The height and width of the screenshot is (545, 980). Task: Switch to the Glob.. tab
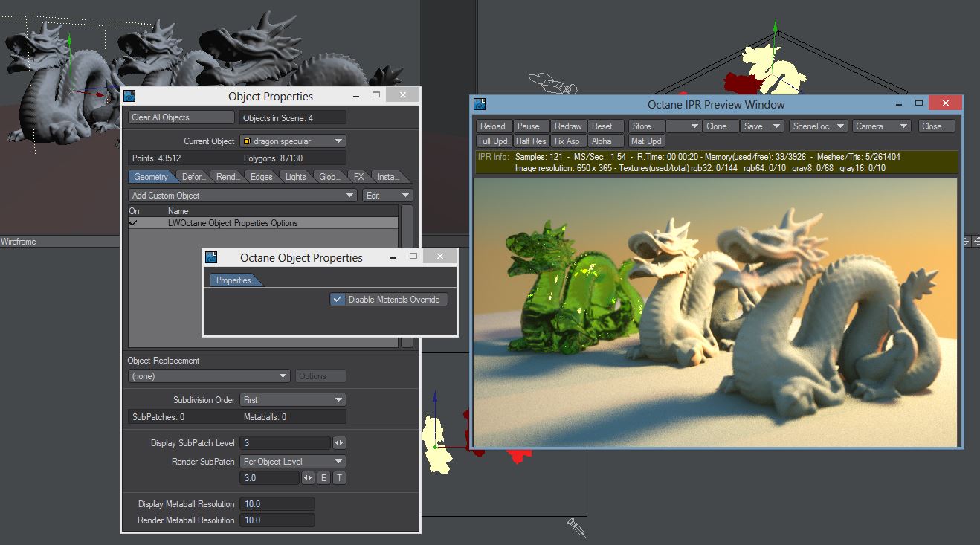329,177
